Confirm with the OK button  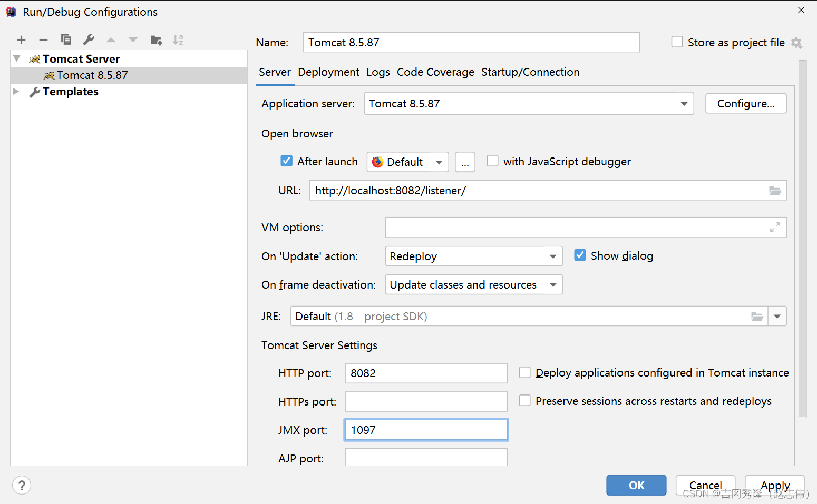click(x=636, y=485)
